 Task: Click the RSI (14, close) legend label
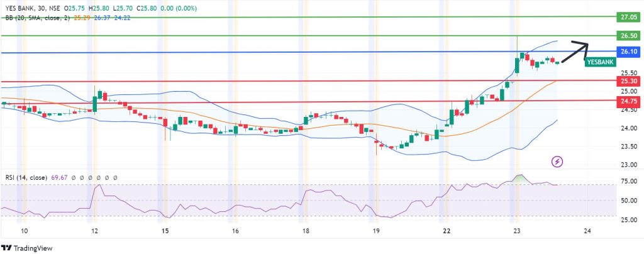click(x=26, y=178)
